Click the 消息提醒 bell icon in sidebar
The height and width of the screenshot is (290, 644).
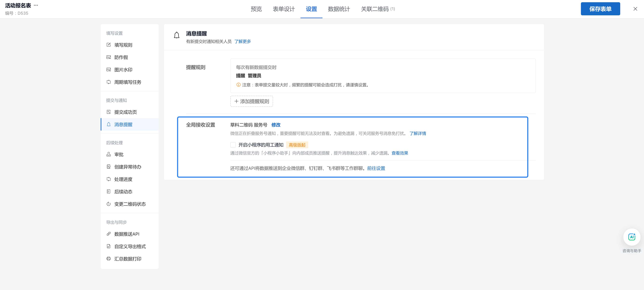point(108,124)
